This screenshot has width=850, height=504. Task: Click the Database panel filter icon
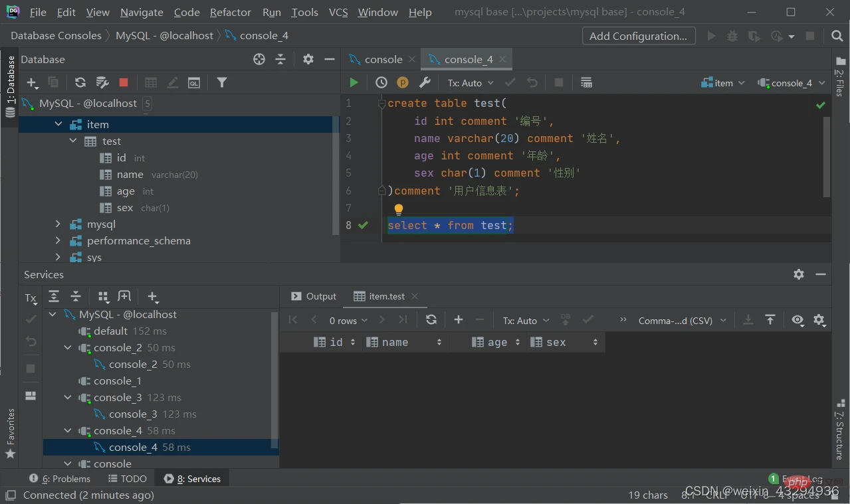(222, 82)
